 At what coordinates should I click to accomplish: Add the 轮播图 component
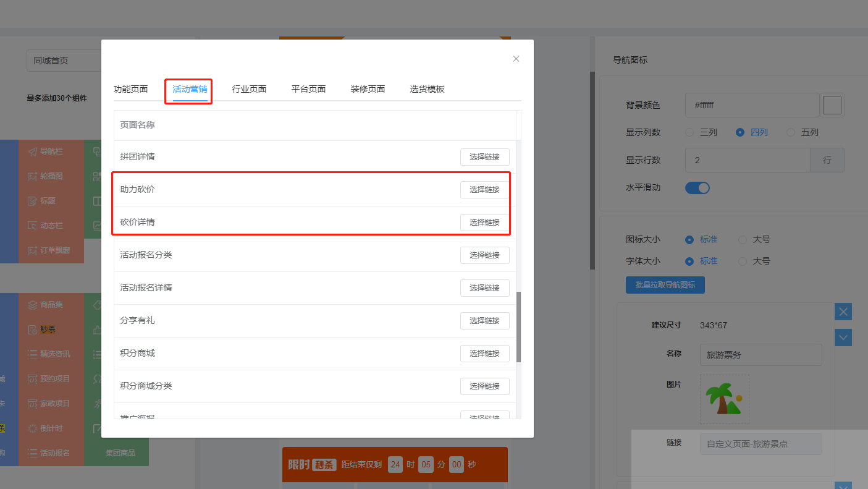click(51, 176)
